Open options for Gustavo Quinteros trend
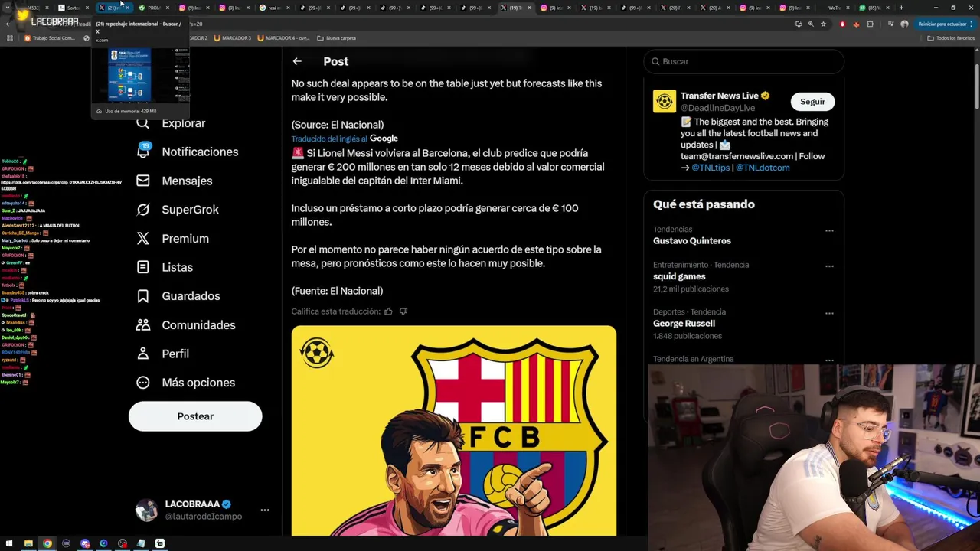 (829, 231)
